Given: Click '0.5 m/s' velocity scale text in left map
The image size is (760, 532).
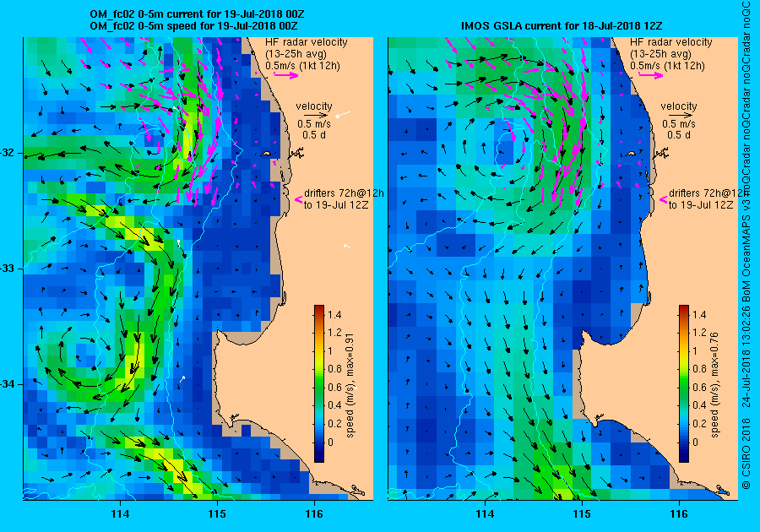Looking at the screenshot, I should [x=314, y=124].
